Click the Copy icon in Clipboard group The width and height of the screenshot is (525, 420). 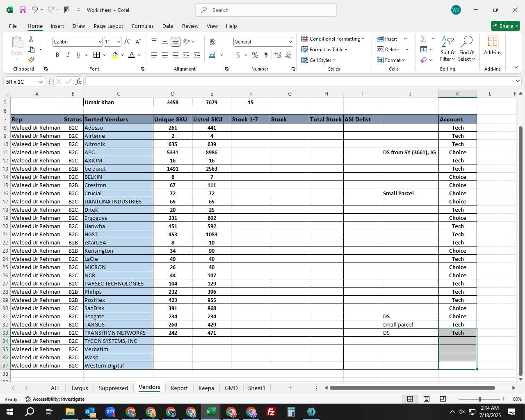(x=31, y=49)
